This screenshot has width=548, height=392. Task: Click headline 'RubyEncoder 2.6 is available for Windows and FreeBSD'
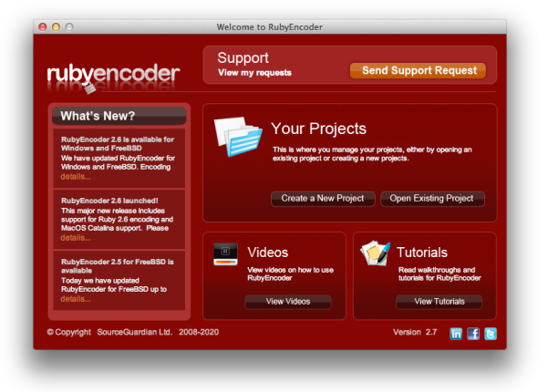118,144
